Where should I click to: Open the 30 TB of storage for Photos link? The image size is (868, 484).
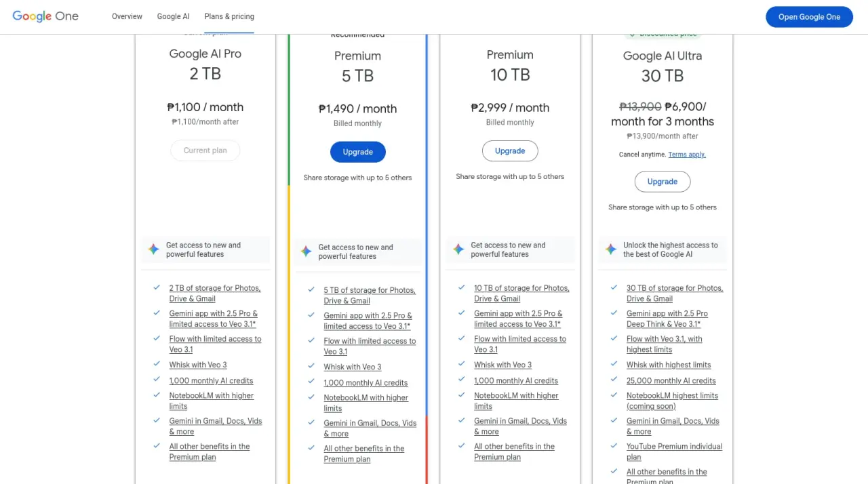point(675,293)
